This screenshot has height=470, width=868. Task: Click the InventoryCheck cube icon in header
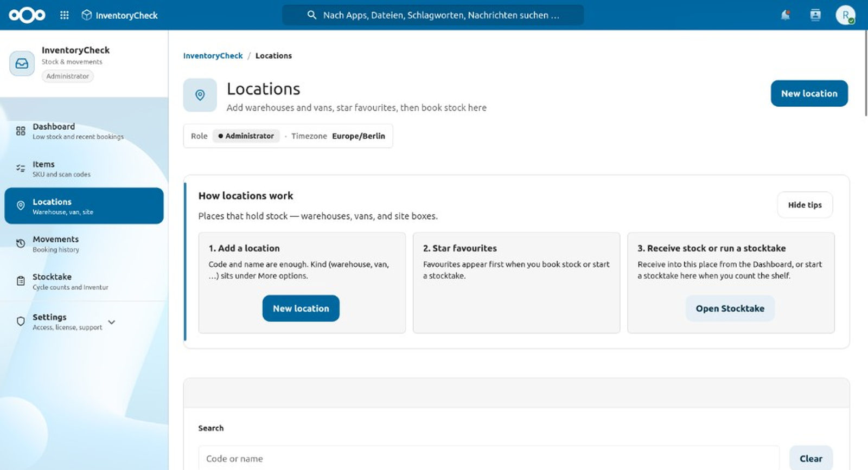[86, 15]
